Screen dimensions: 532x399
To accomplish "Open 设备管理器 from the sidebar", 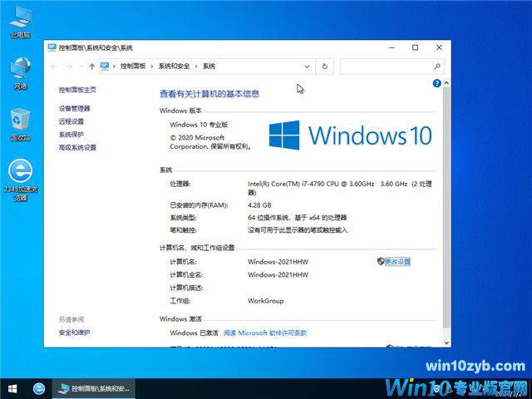I will (74, 109).
